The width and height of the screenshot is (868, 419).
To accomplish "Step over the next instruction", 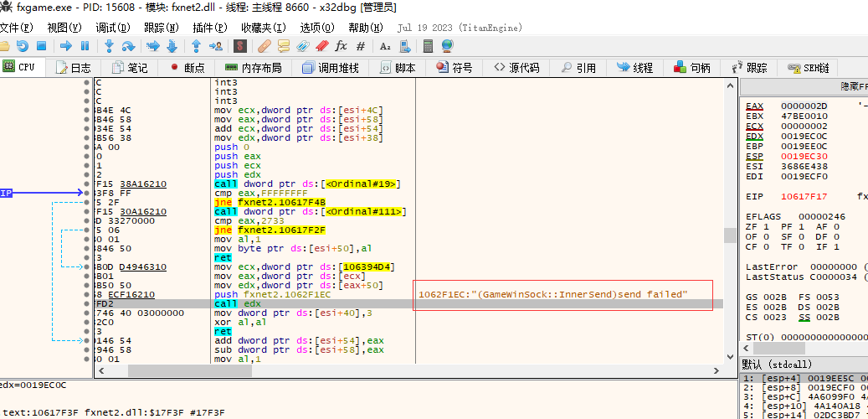I will [128, 45].
